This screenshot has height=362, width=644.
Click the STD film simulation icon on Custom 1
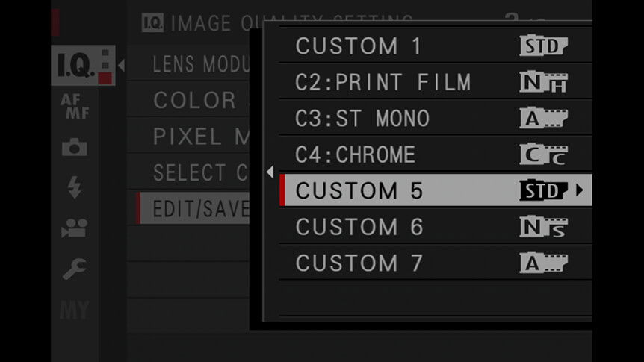(543, 46)
